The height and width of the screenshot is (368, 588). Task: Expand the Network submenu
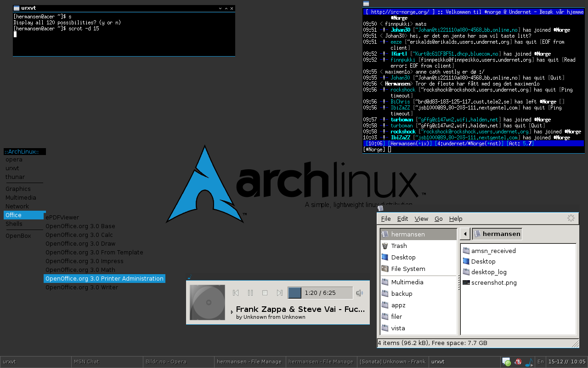[24, 207]
